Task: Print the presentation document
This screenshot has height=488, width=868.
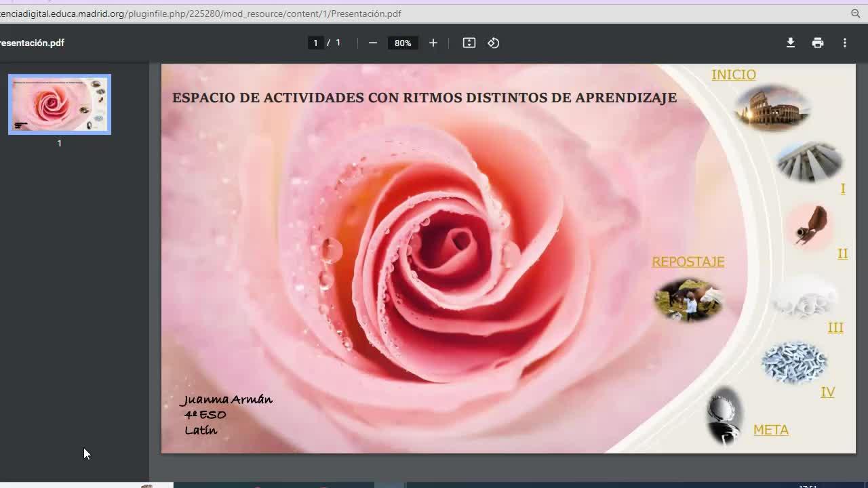Action: pyautogui.click(x=817, y=43)
